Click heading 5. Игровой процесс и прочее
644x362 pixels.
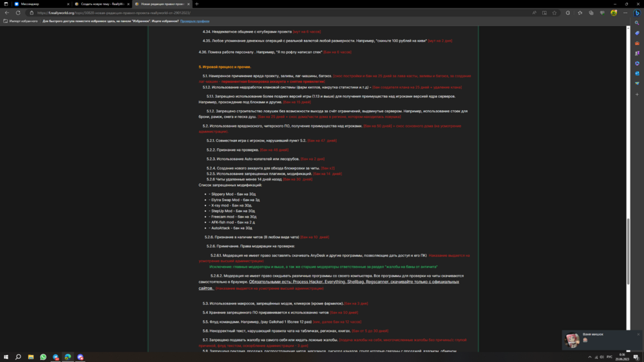[225, 67]
